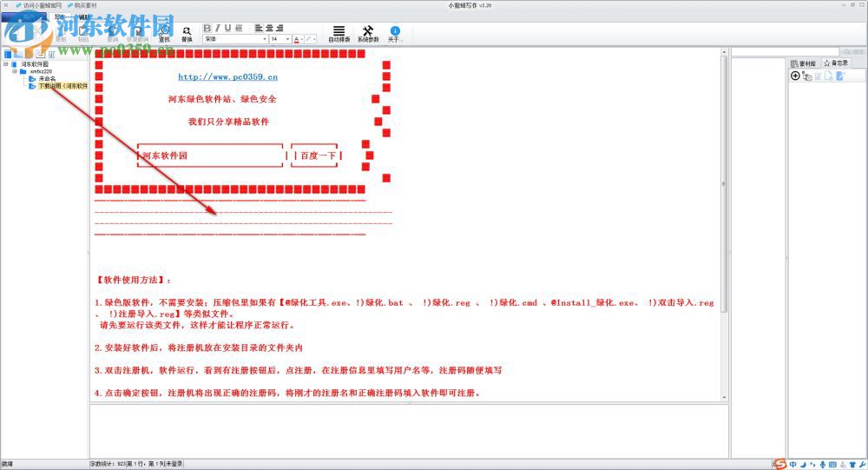Click the bottom notes text area
Screen dimensions: 868x470
pos(409,431)
